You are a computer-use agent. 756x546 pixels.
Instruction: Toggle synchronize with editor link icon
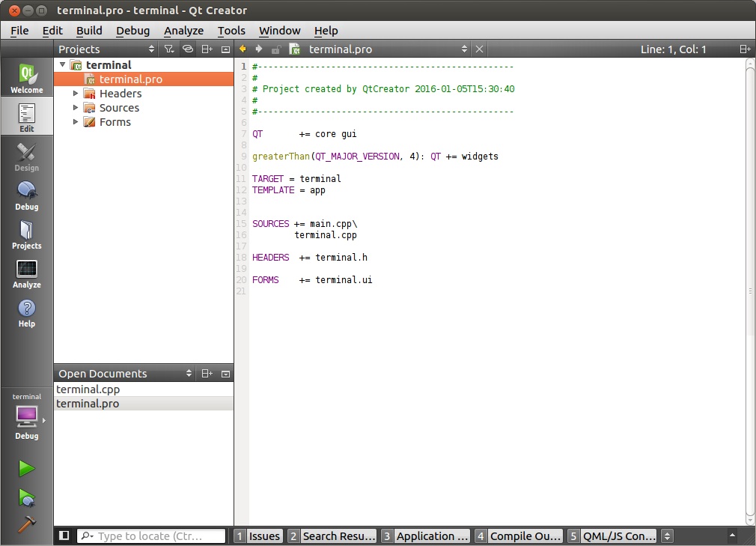(x=188, y=49)
